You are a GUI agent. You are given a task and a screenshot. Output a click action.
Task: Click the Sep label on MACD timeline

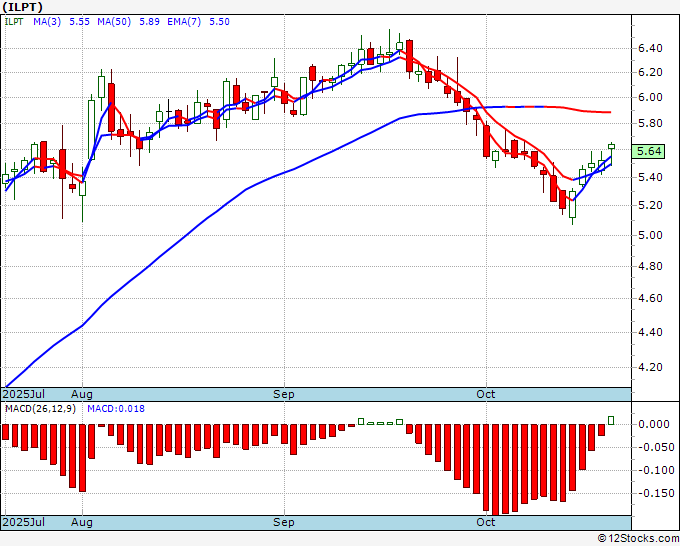pyautogui.click(x=284, y=522)
